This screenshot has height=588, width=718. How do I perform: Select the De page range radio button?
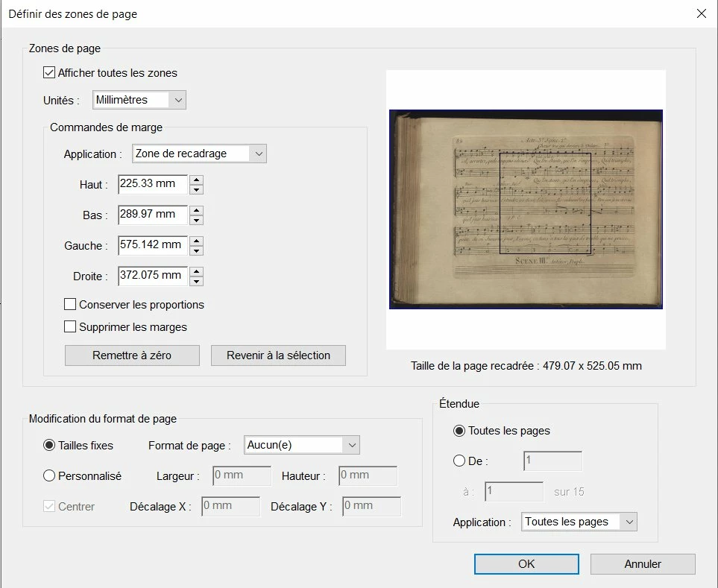[459, 461]
